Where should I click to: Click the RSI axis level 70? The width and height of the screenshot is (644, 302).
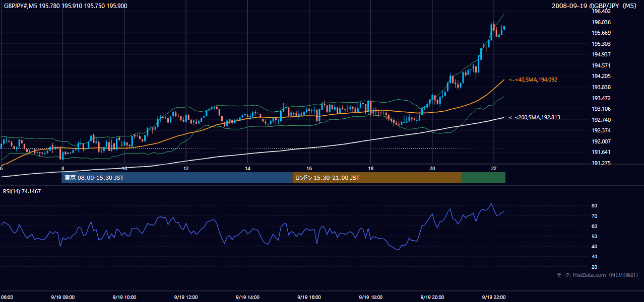(595, 216)
